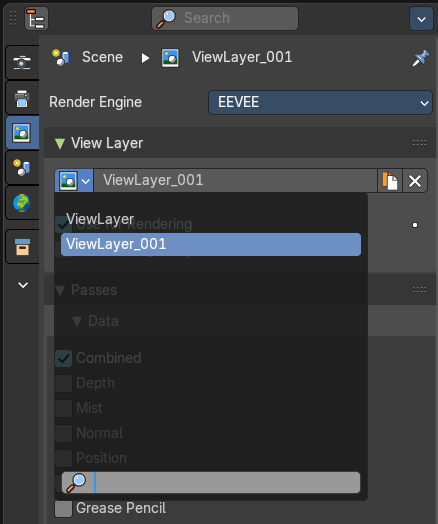Select ViewLayer_001 in the dropdown list

tap(211, 244)
